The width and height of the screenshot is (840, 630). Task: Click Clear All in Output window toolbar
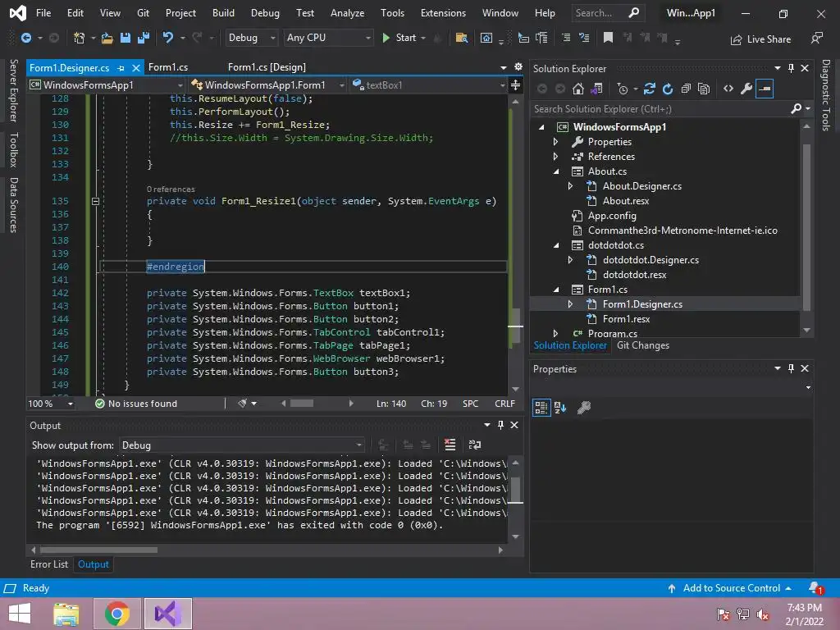(450, 445)
